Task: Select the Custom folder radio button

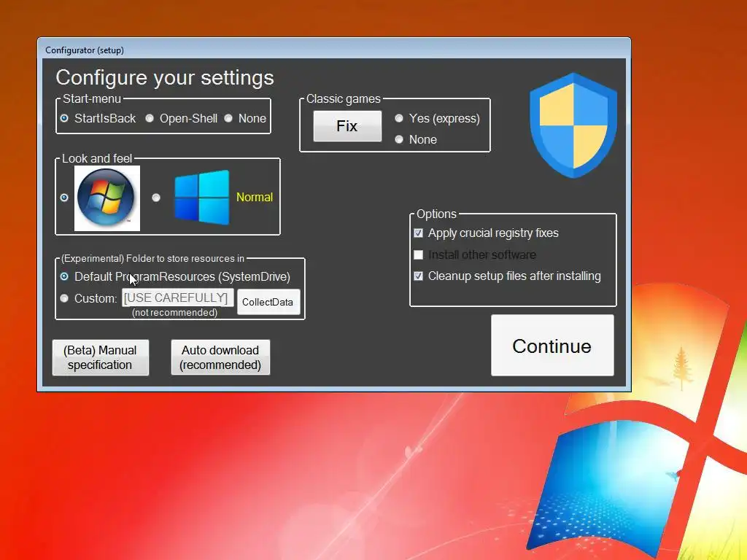Action: pos(64,298)
